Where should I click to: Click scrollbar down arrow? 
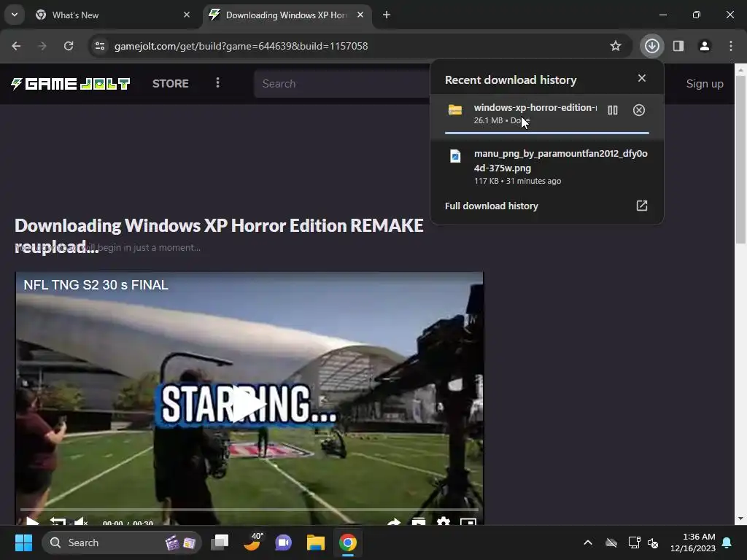(740, 518)
